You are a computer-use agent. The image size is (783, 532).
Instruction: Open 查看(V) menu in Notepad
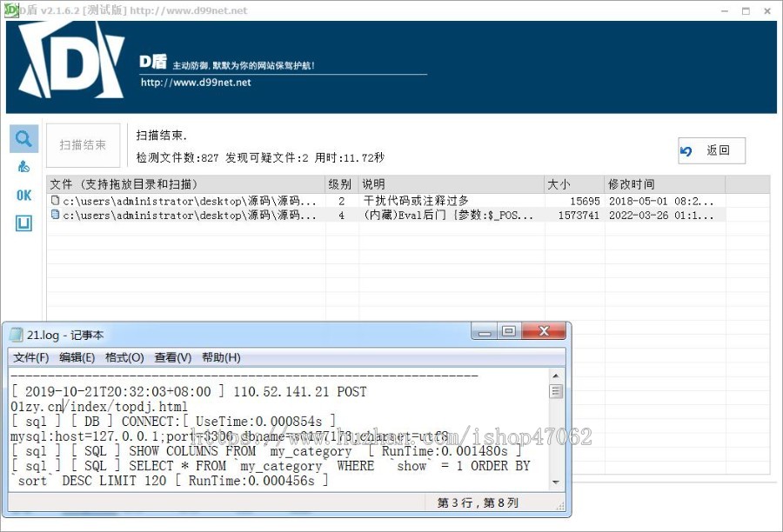tap(173, 357)
